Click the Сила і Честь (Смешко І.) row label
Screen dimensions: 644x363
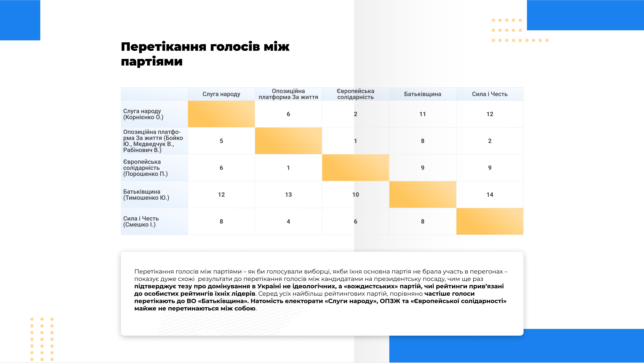click(141, 222)
